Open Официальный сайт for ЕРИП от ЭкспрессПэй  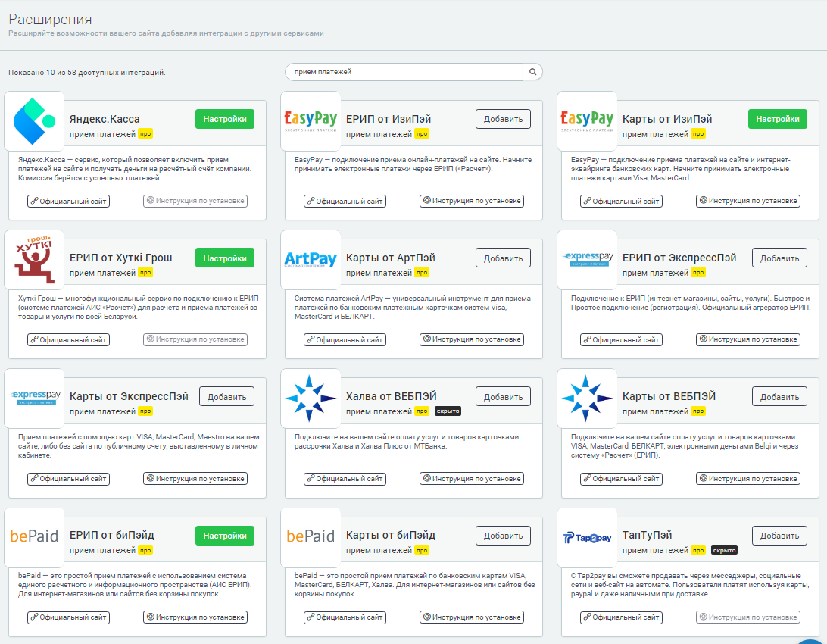click(x=621, y=339)
